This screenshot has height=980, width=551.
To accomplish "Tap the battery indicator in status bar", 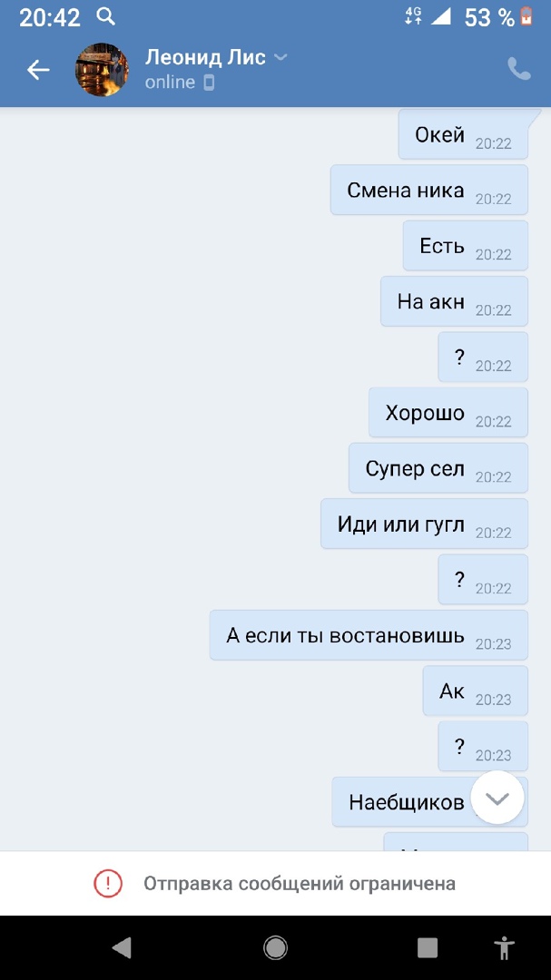I will 526,16.
